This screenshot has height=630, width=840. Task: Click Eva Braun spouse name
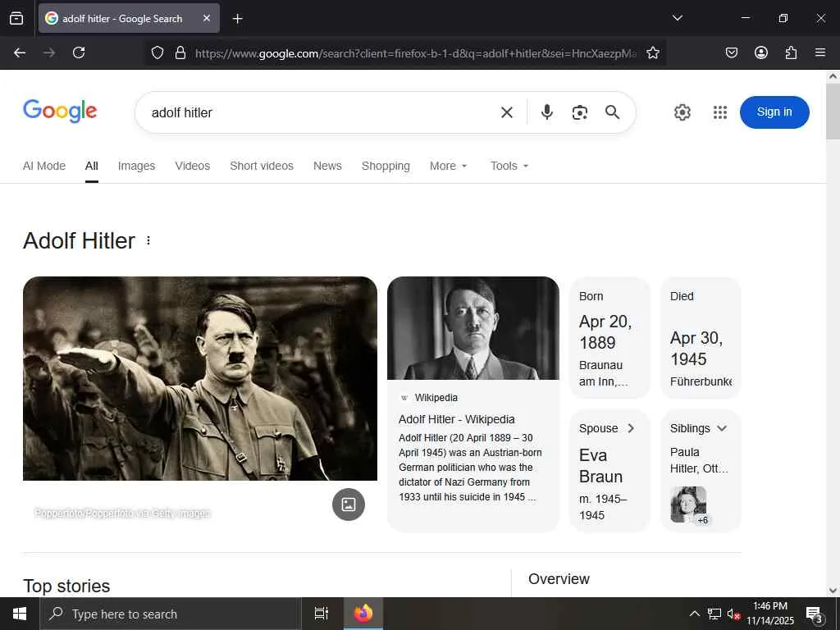click(600, 466)
